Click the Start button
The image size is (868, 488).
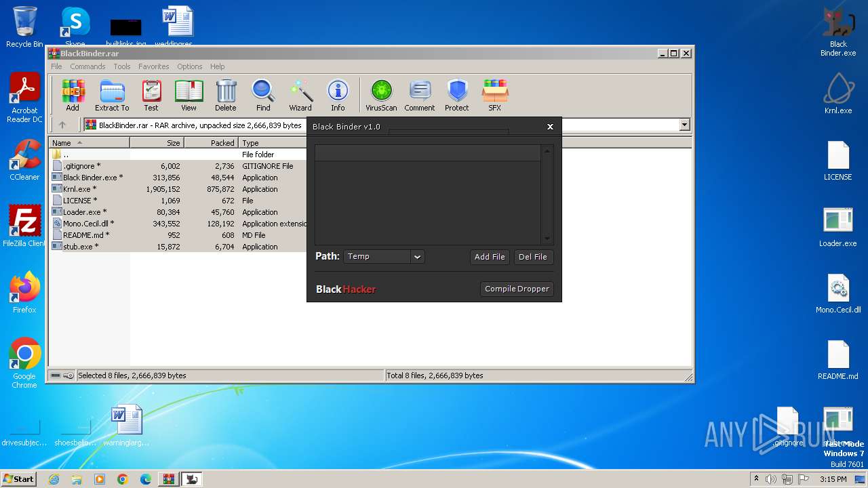coord(18,479)
